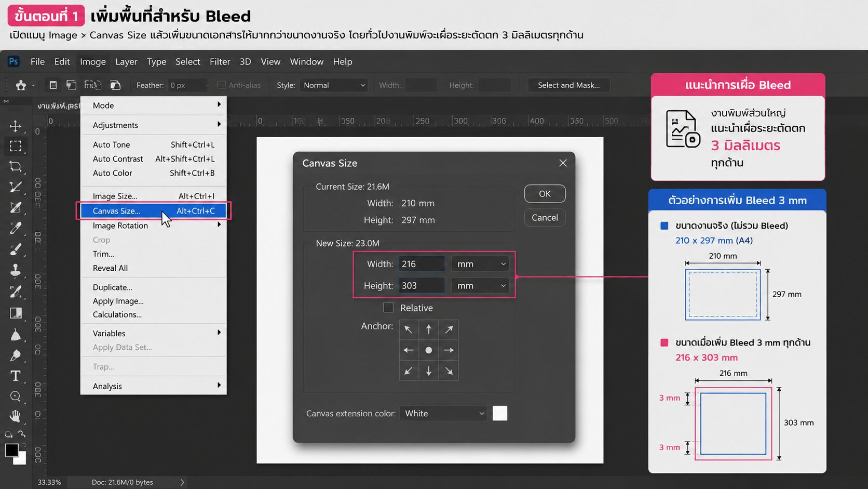Open the Filter menu
The width and height of the screenshot is (868, 489).
pyautogui.click(x=220, y=61)
